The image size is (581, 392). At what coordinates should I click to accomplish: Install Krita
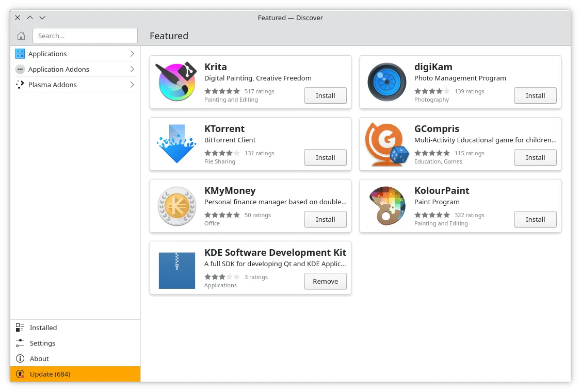(325, 95)
